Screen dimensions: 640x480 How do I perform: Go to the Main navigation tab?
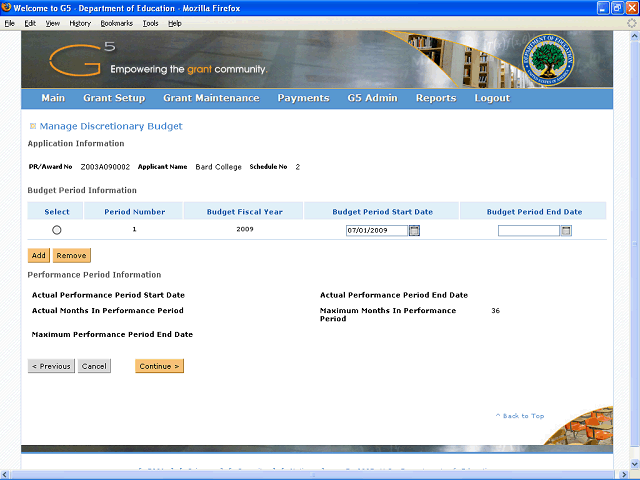point(53,98)
